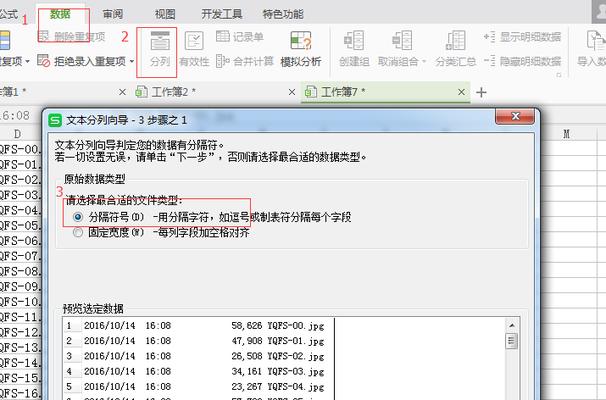Click the preview list scrollbar thumb
This screenshot has height=400, width=606.
click(512, 340)
